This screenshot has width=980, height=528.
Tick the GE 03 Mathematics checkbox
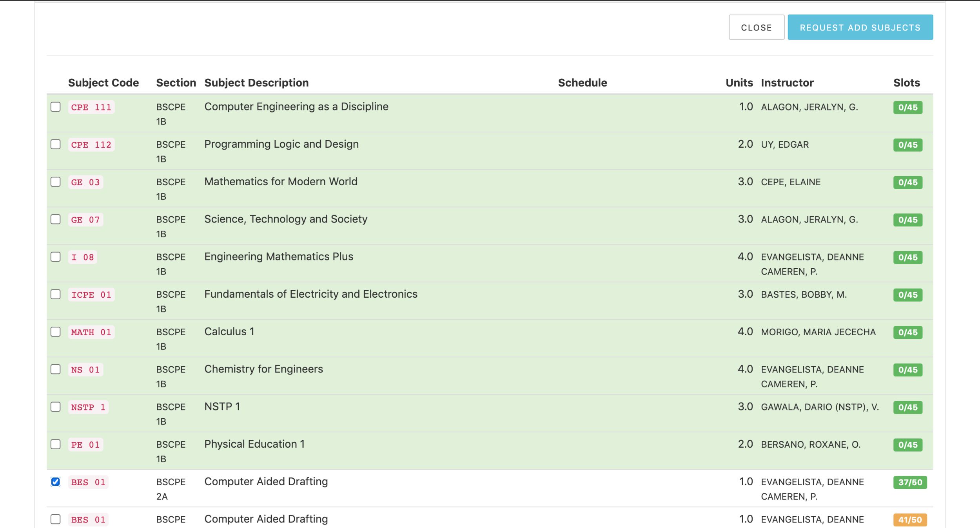56,182
